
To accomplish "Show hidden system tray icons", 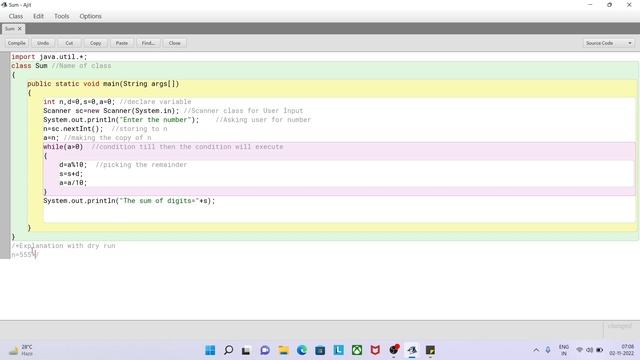I will [536, 350].
